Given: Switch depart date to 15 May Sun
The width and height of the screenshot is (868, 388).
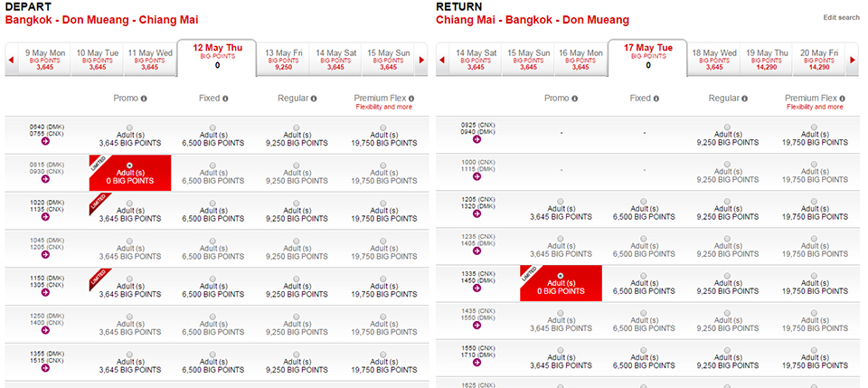Looking at the screenshot, I should [388, 60].
